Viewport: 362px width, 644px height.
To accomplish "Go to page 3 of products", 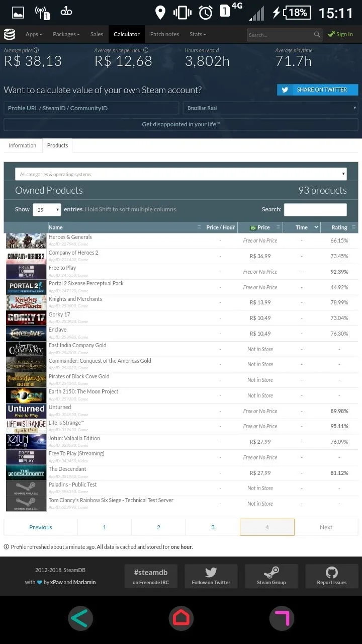I will [x=213, y=527].
